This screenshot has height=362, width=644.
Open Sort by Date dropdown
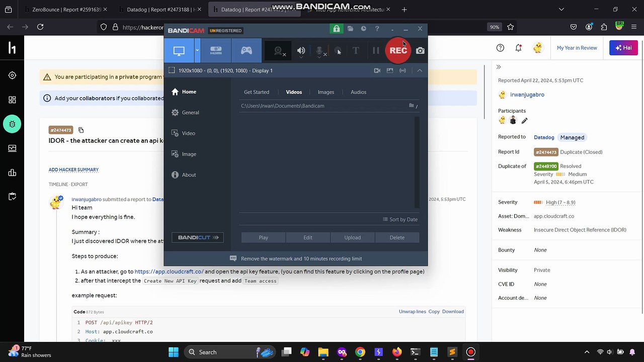pos(400,219)
